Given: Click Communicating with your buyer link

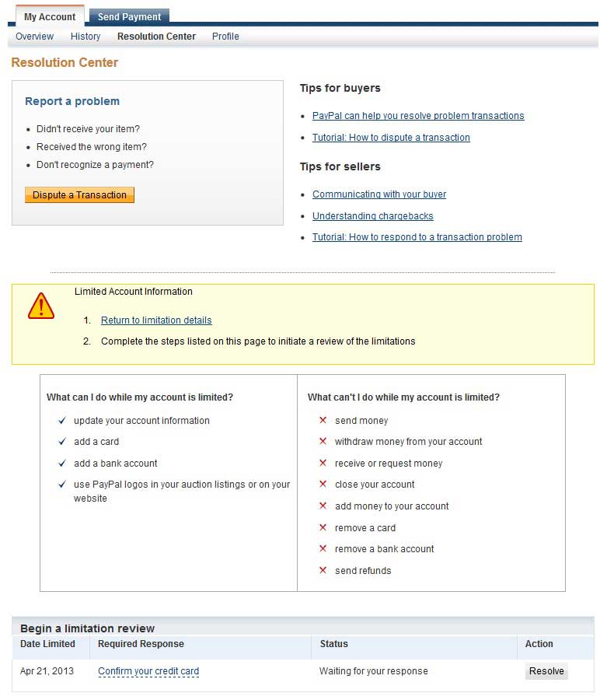Looking at the screenshot, I should click(379, 194).
